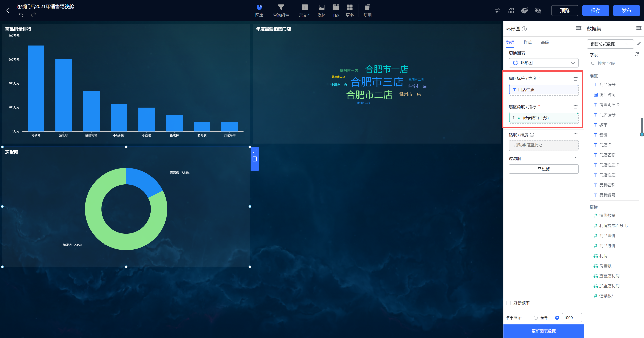Click the 发布 publish button
Screen dimensions: 644x338
point(626,11)
